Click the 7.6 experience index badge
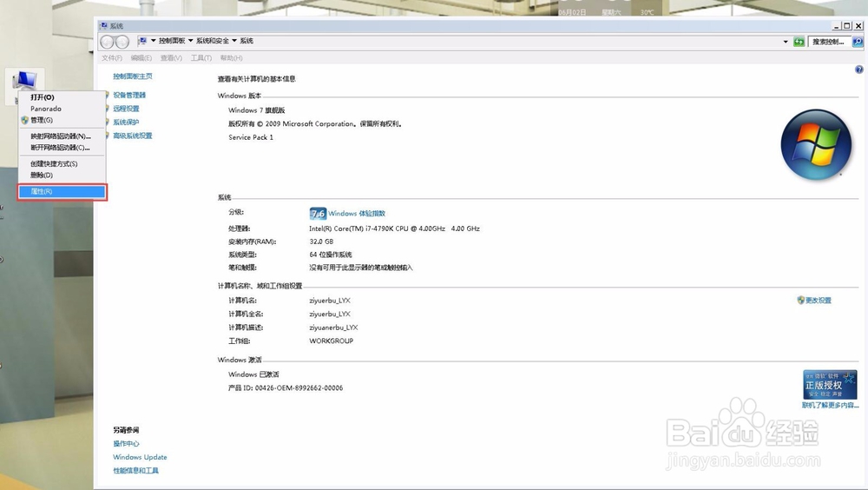The height and width of the screenshot is (490, 868). pyautogui.click(x=318, y=214)
